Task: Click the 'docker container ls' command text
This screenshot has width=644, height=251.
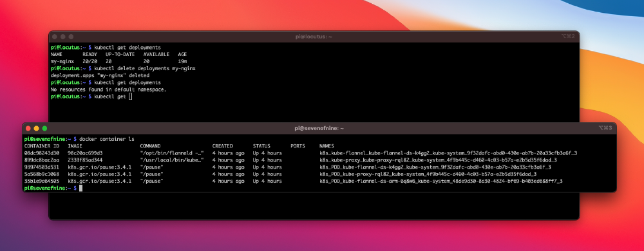Action: [107, 139]
